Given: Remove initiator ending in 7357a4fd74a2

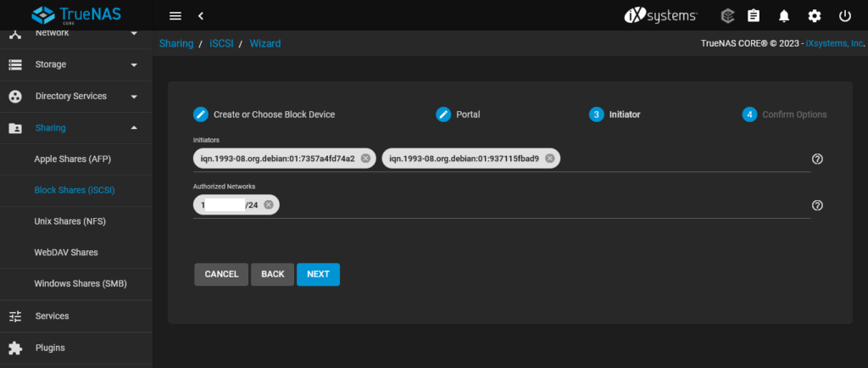Looking at the screenshot, I should 365,159.
